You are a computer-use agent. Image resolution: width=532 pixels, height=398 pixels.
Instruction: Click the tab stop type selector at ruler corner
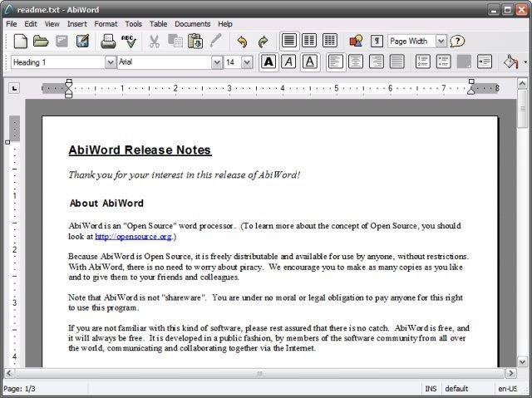(14, 88)
